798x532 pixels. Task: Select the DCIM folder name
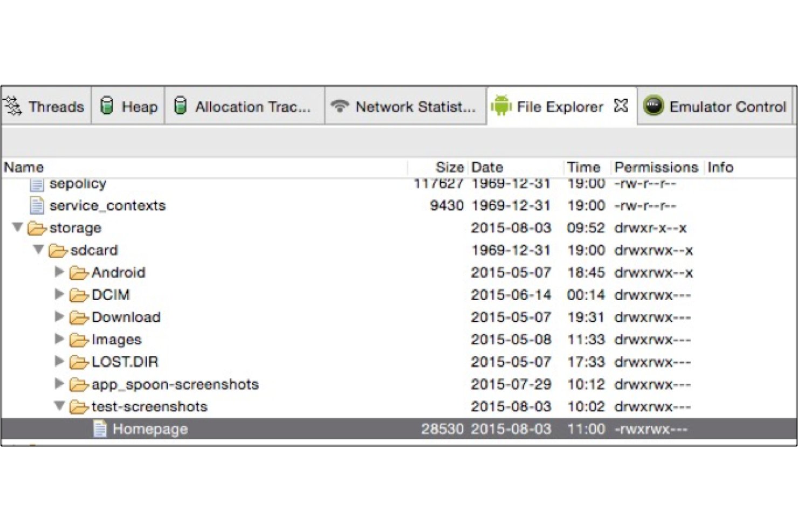pyautogui.click(x=111, y=295)
